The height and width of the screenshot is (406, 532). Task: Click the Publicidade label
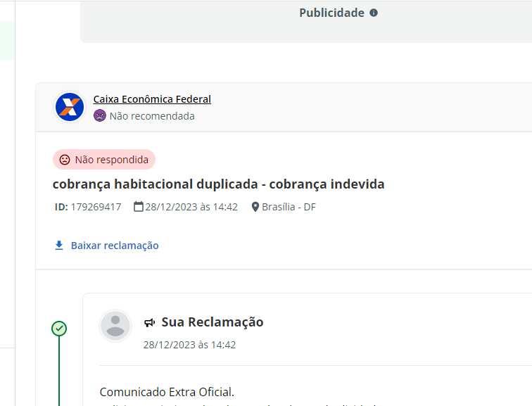click(x=332, y=13)
